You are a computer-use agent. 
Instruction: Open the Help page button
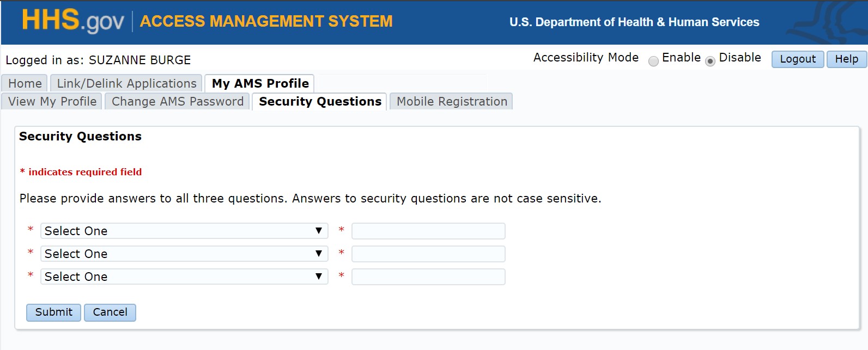pos(846,59)
